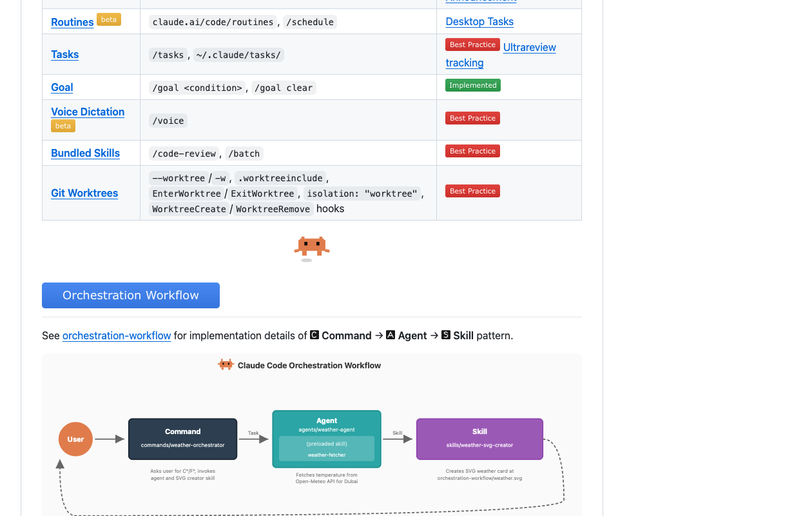Click the small mascot icon beside the diagram title
This screenshot has width=812, height=516.
pos(226,364)
